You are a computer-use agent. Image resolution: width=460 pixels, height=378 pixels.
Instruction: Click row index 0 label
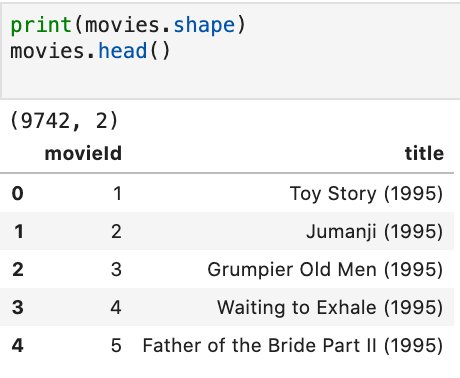[18, 194]
